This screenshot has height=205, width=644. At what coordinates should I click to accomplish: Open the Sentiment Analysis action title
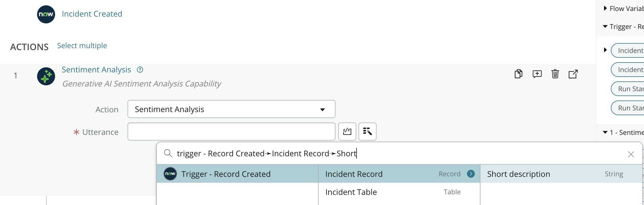coord(96,70)
